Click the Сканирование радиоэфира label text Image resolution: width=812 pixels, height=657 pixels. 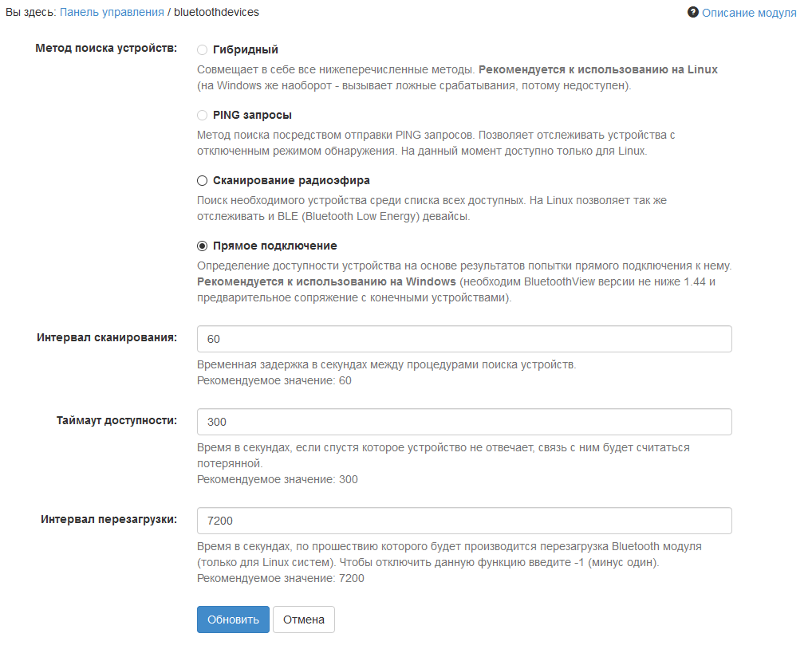click(291, 180)
